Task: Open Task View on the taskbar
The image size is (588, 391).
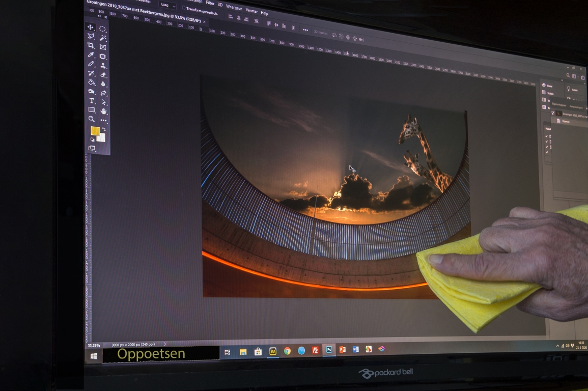Action: [227, 352]
